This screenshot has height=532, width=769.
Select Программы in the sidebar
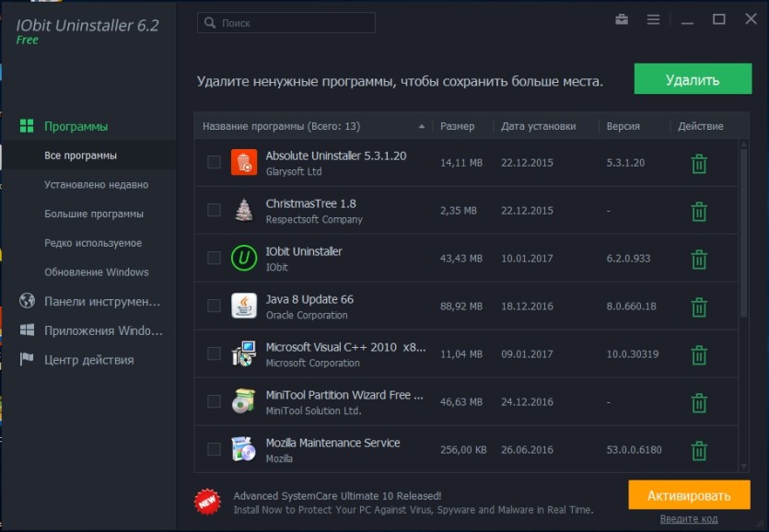point(76,126)
